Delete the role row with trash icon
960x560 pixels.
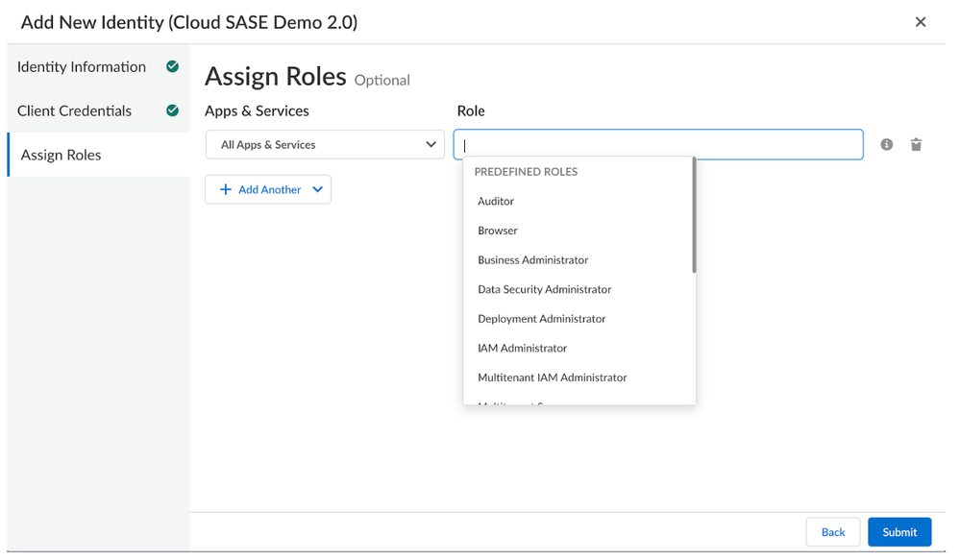pos(916,145)
